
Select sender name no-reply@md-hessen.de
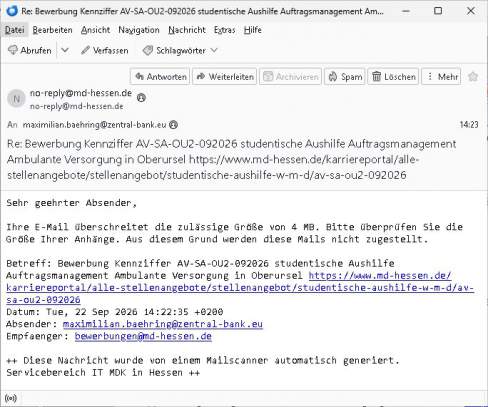[81, 93]
